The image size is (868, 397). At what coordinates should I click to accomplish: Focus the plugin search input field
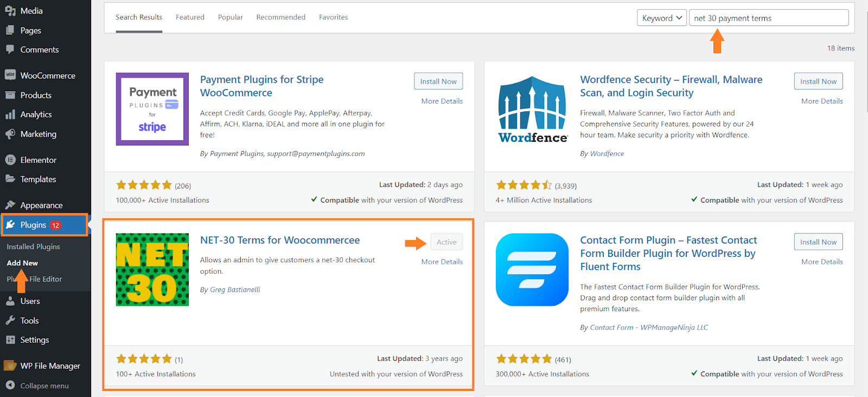coord(769,18)
